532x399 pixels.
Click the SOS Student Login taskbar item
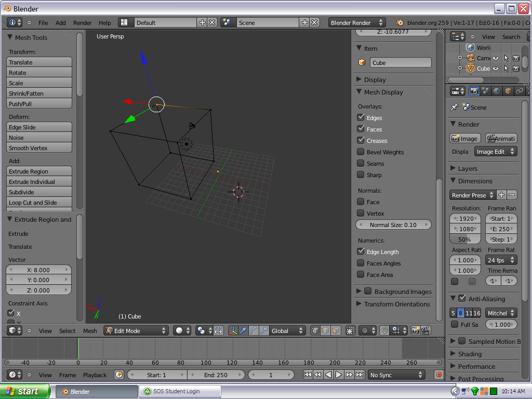click(179, 391)
